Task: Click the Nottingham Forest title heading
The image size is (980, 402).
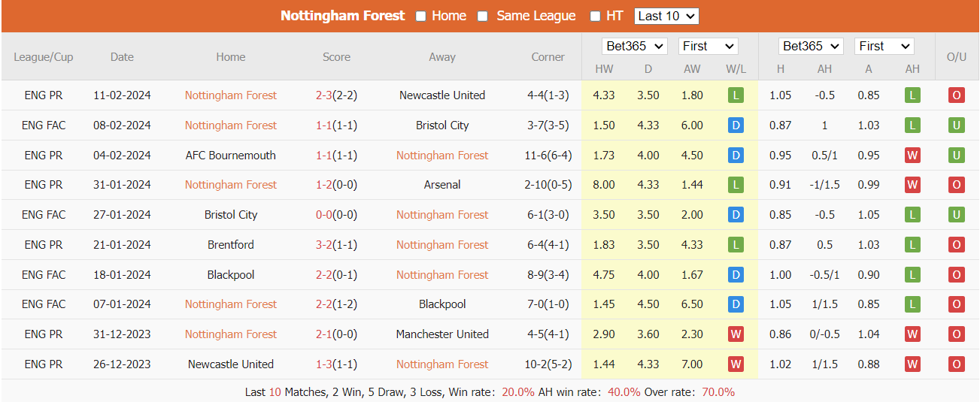Action: click(x=342, y=16)
